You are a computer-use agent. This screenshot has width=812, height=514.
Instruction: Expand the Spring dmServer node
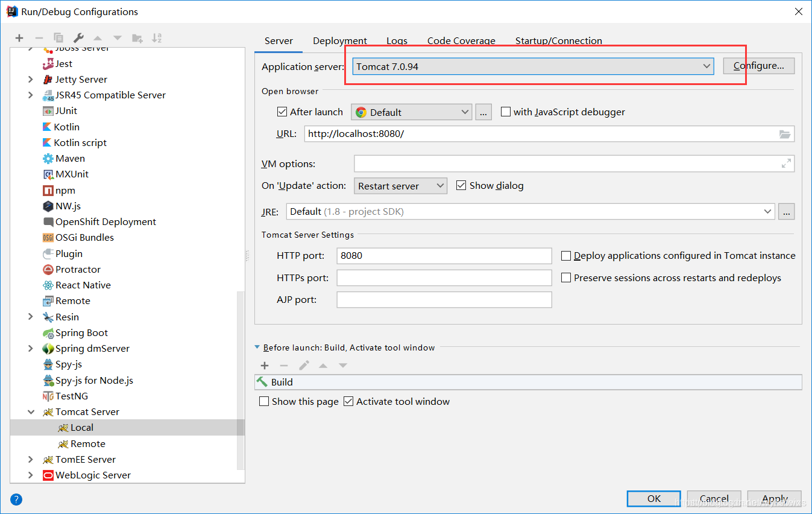tap(31, 348)
